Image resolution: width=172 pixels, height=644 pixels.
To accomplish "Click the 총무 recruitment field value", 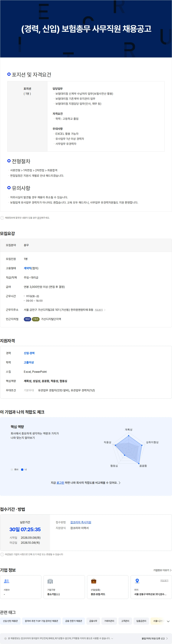I will tap(26, 245).
